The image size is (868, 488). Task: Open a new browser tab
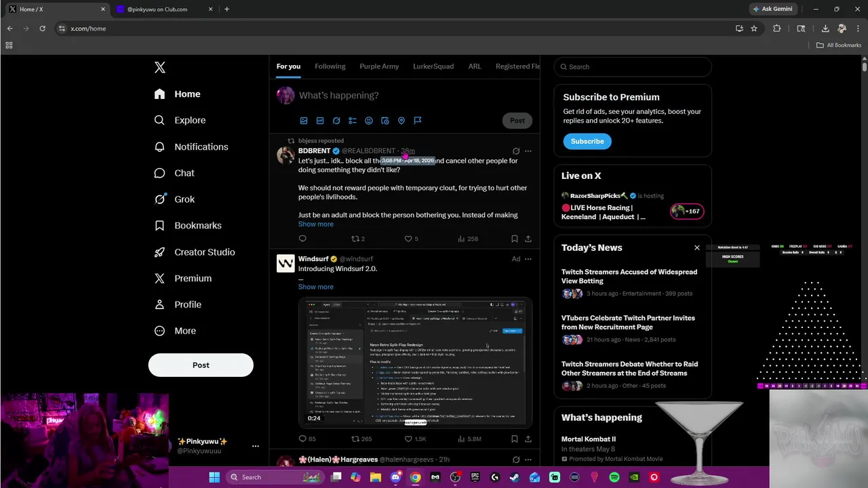226,9
